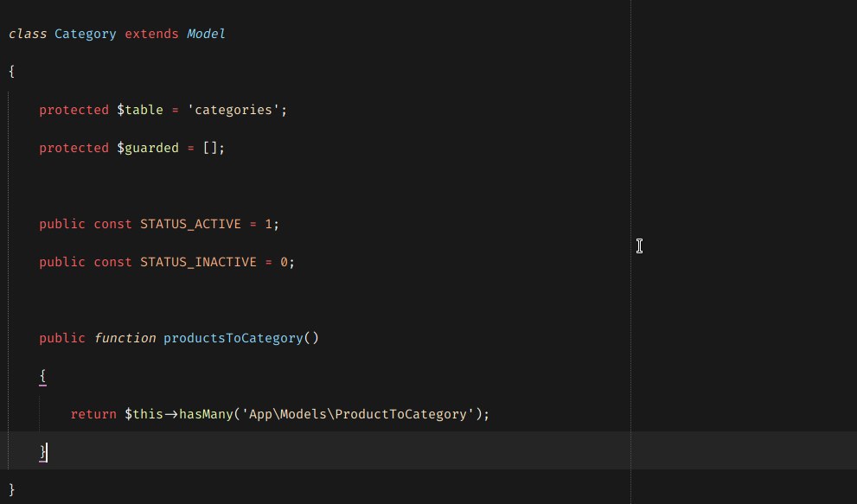The width and height of the screenshot is (857, 504).
Task: Click 'const' on the STATUS_INACTIVE line
Action: (x=112, y=263)
